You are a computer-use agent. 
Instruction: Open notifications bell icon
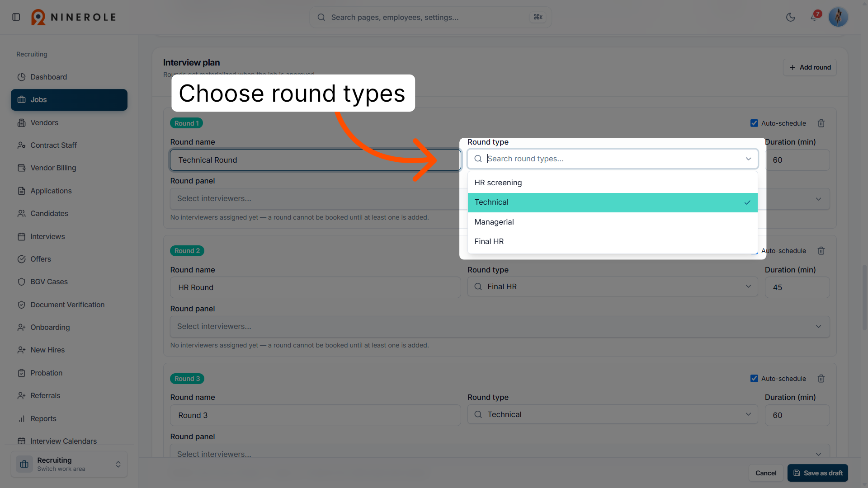coord(814,17)
